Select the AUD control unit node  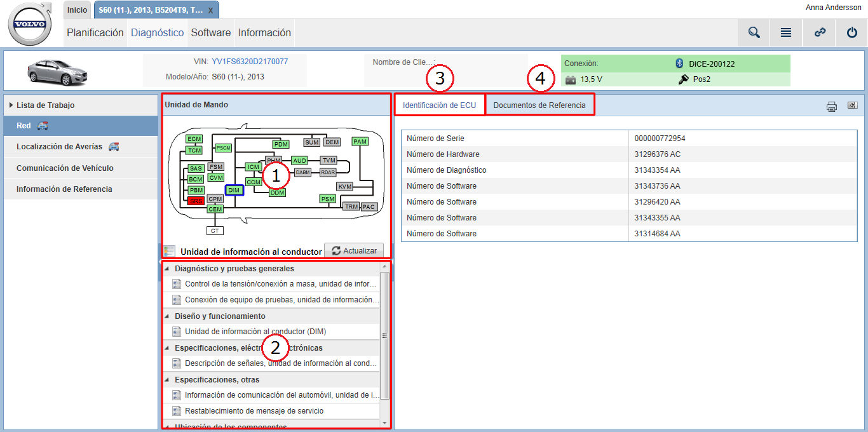point(299,160)
